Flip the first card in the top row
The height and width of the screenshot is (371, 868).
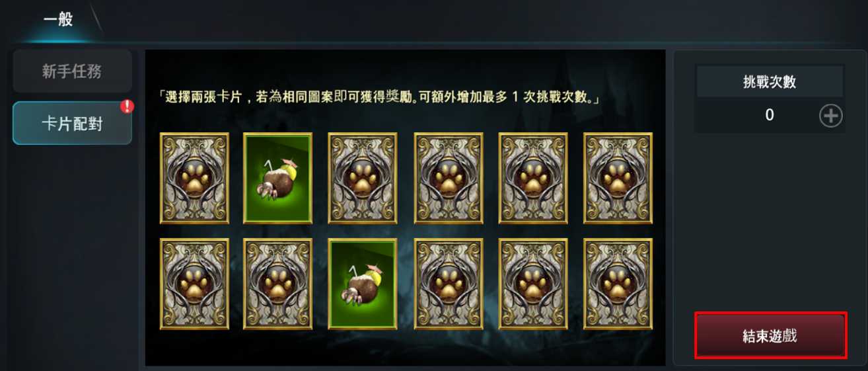(194, 178)
